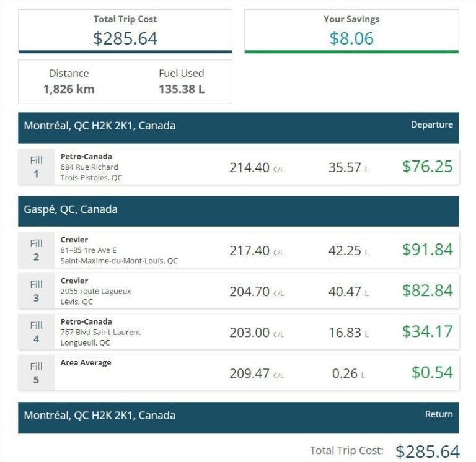Click the Fill 2 badge
This screenshot has height=462, width=476.
[36, 250]
